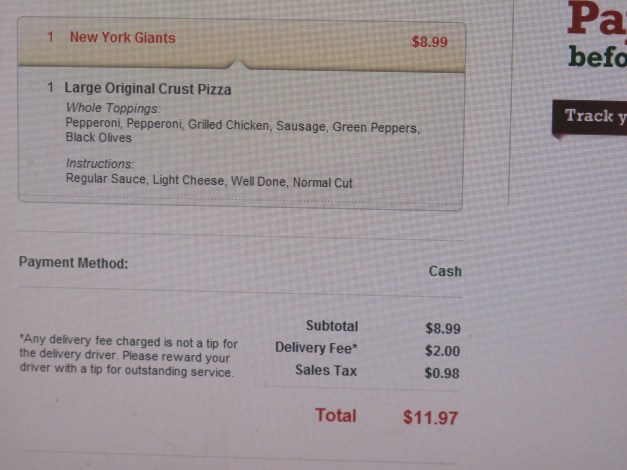The height and width of the screenshot is (470, 627).
Task: Click the Regular Sauce, Light Cheese instructions text
Action: pyautogui.click(x=209, y=182)
